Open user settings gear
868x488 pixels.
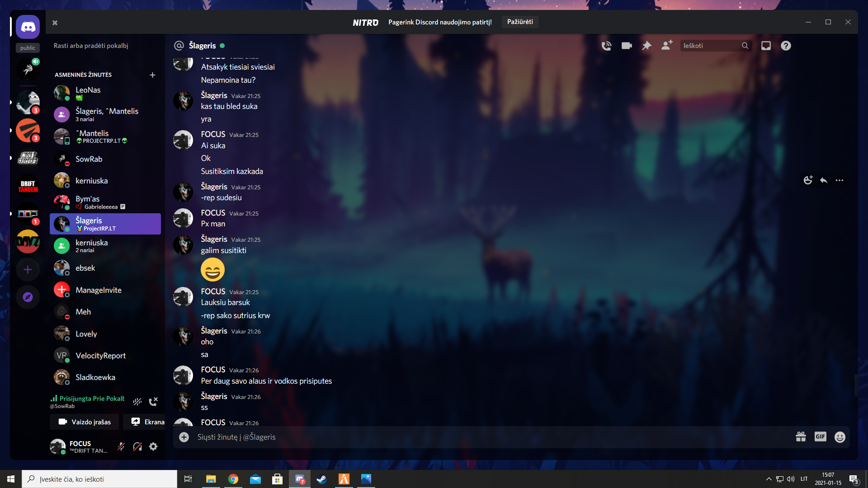(153, 446)
